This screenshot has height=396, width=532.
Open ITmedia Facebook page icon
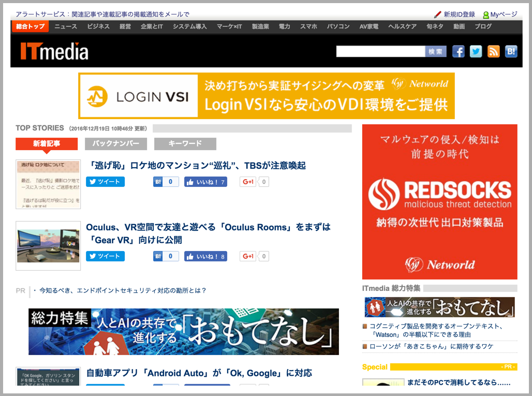pos(458,51)
